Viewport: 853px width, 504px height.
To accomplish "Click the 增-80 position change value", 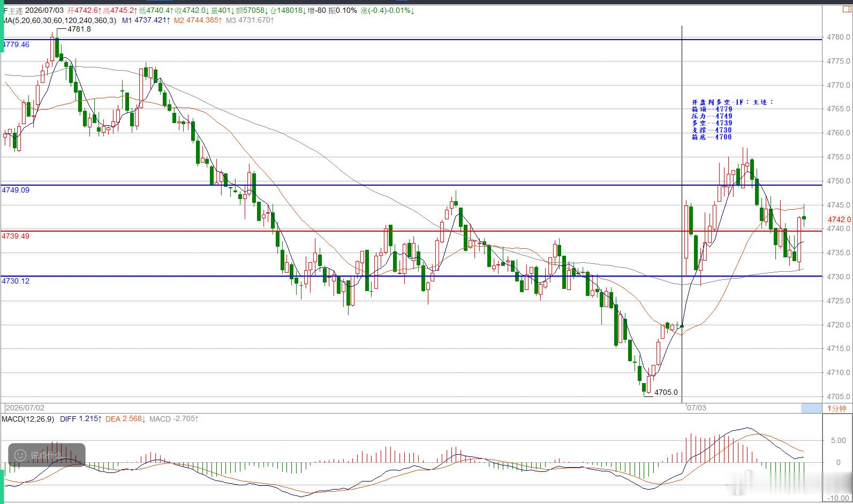I will (x=317, y=10).
